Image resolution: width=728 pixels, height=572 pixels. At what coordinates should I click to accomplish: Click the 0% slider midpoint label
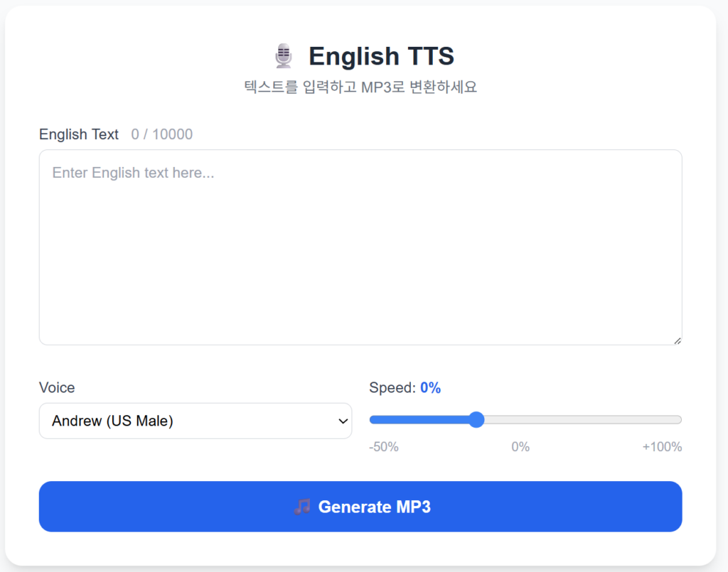[x=520, y=447]
